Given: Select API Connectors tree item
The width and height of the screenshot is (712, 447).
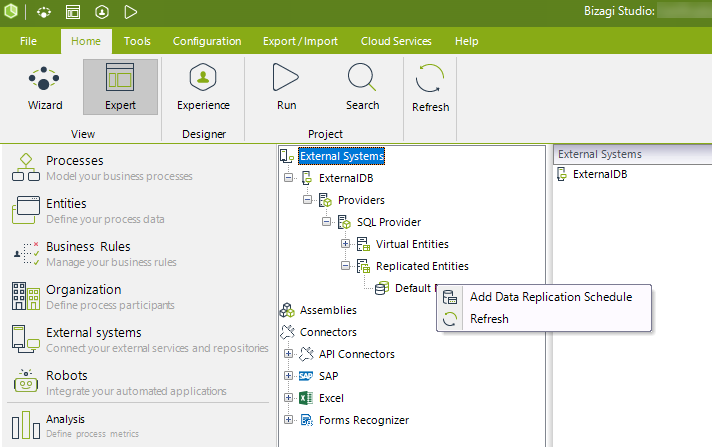Looking at the screenshot, I should (356, 354).
